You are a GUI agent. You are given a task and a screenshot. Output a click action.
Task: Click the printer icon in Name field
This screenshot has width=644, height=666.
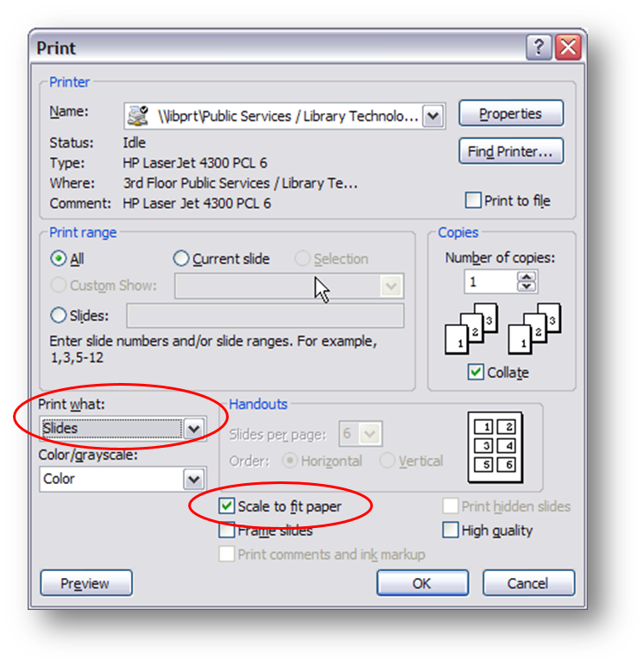(138, 116)
